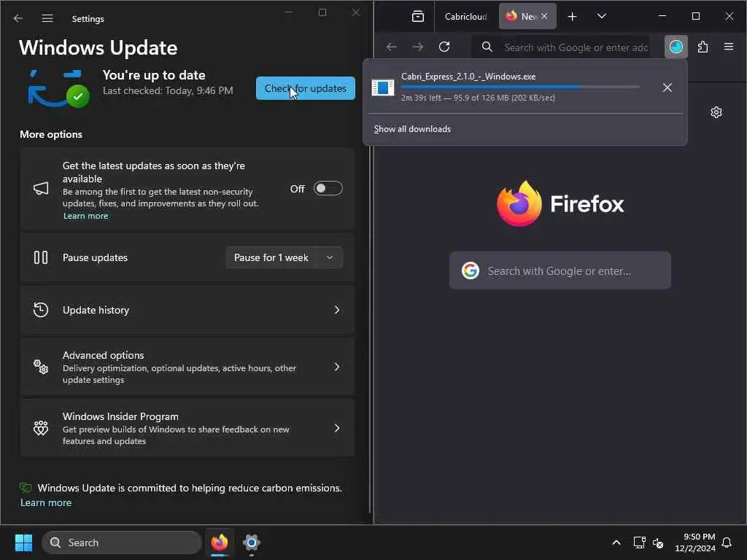
Task: Click the green leaf carbon emissions icon
Action: 26,488
